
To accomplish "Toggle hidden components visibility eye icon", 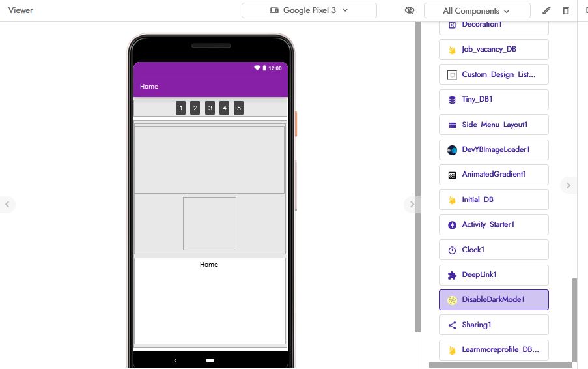I will [410, 10].
